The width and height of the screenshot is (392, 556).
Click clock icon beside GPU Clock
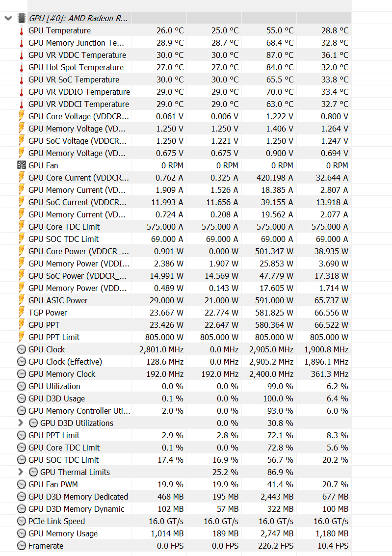click(22, 349)
